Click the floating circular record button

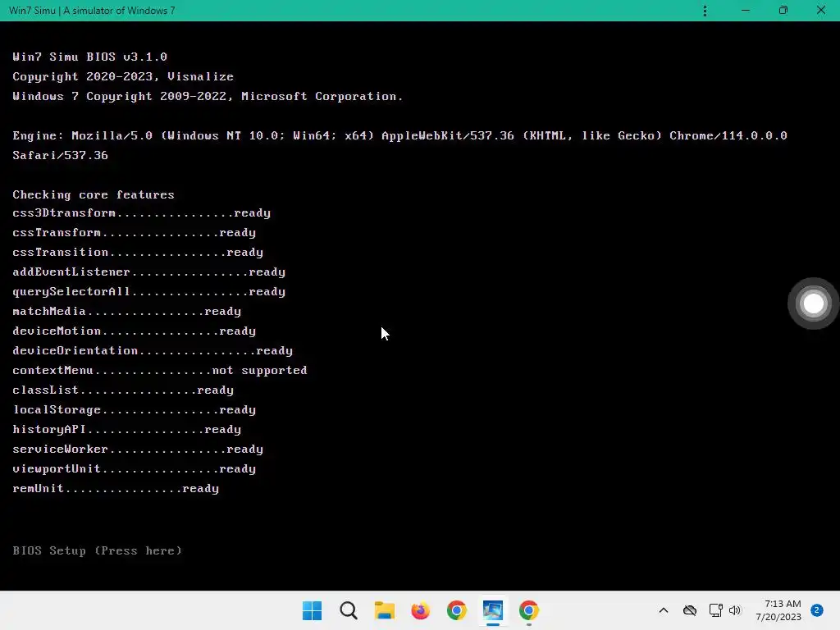click(813, 304)
